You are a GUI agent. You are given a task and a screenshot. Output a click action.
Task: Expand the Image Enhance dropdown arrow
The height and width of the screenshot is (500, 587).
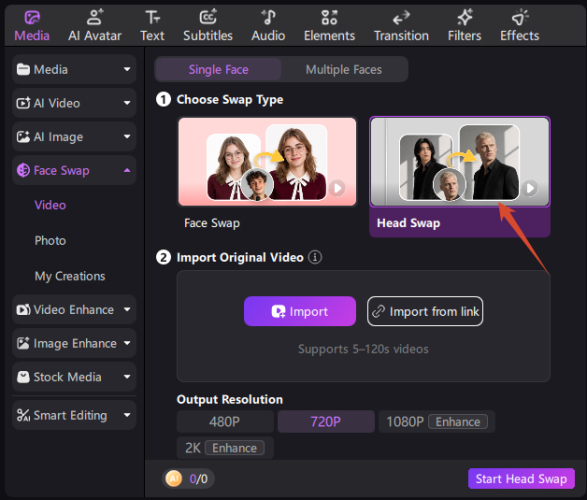(127, 343)
